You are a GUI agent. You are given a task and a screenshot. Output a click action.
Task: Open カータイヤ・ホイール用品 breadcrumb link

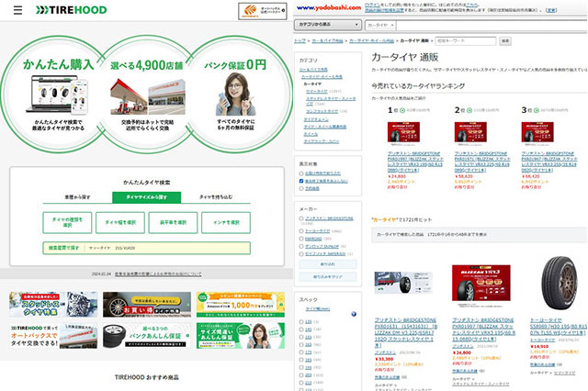[371, 40]
